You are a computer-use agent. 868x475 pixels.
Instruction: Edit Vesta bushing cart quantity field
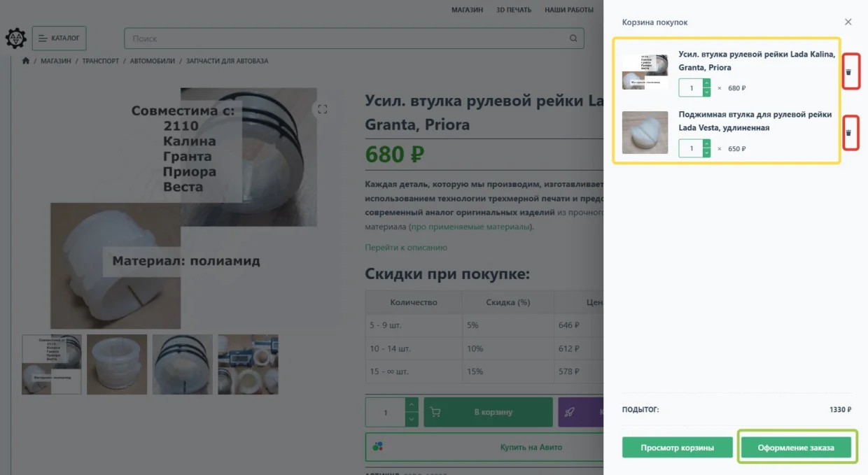(691, 148)
